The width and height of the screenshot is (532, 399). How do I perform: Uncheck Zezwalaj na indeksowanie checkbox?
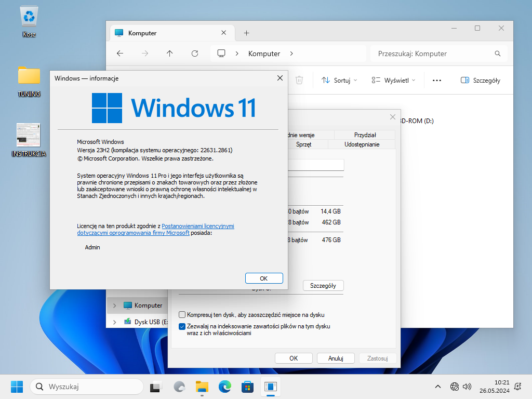pos(182,326)
